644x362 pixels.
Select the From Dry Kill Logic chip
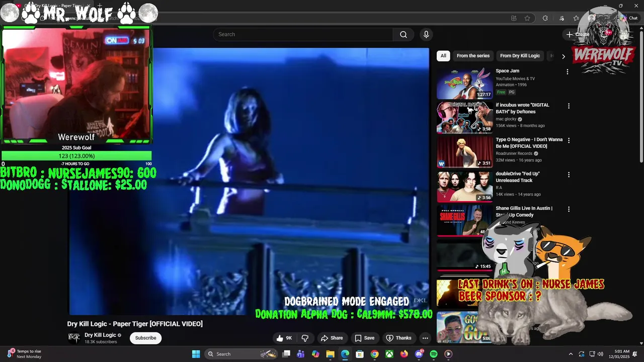[520, 56]
